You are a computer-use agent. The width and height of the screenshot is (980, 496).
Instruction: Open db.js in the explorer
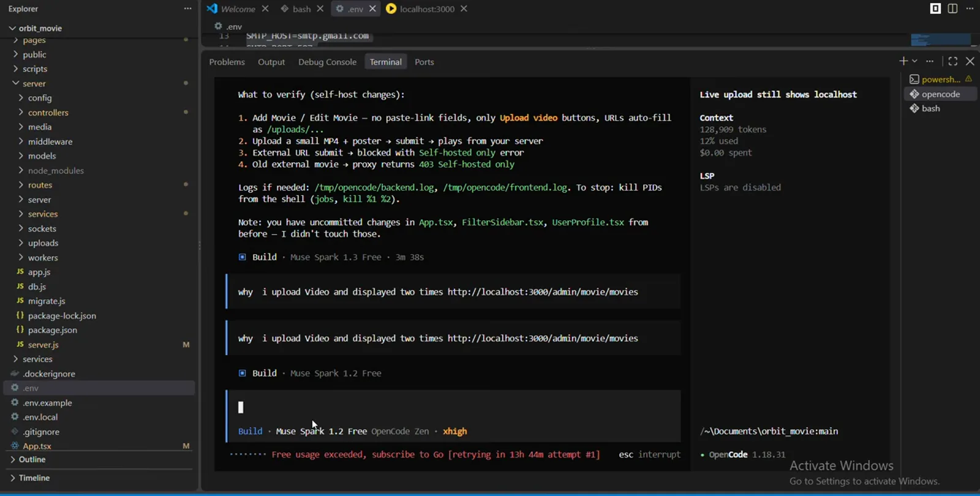click(37, 287)
